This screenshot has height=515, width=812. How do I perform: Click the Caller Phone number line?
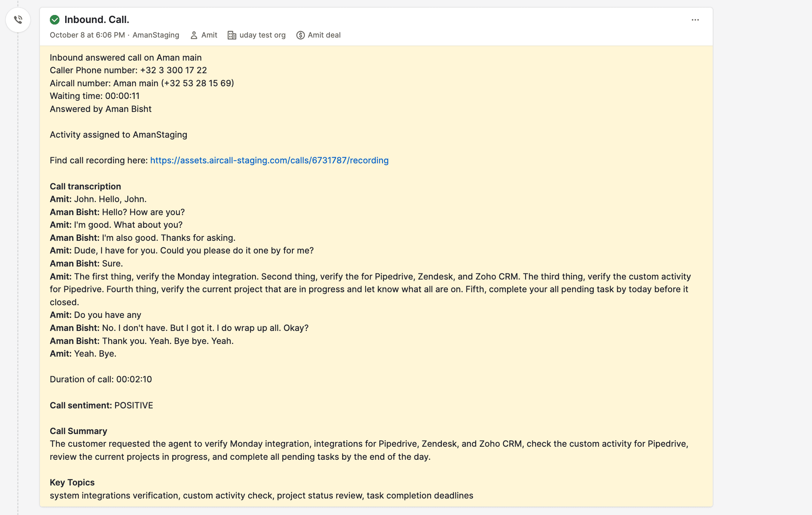(128, 70)
